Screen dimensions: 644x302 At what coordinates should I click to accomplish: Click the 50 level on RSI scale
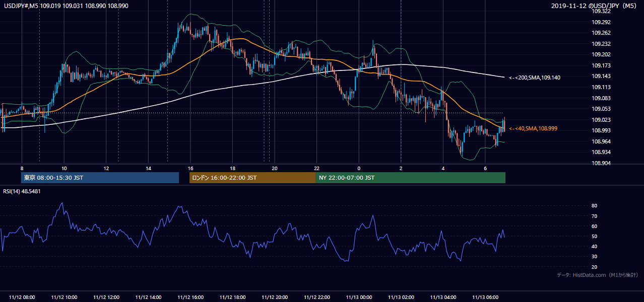pyautogui.click(x=594, y=236)
